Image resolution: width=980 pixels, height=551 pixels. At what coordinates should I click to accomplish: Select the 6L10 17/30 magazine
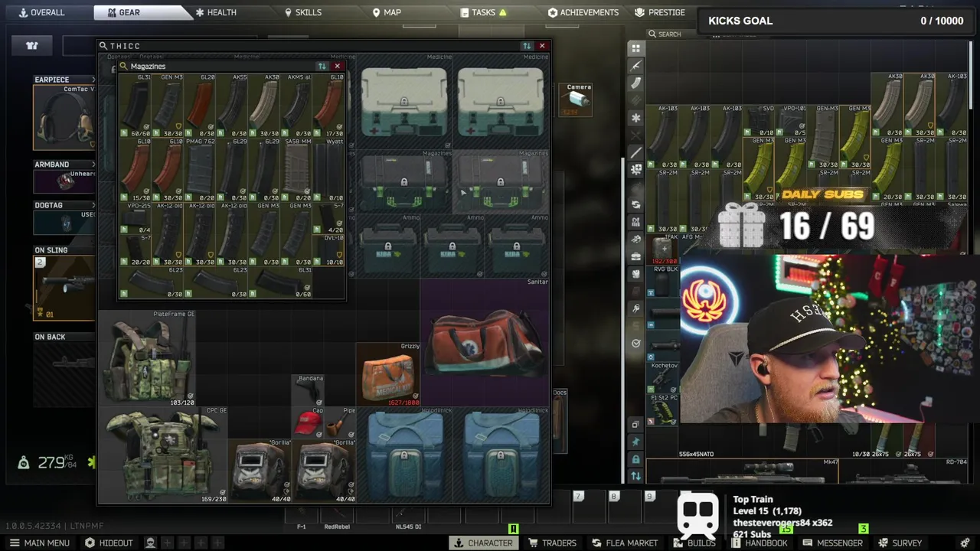[x=328, y=106]
